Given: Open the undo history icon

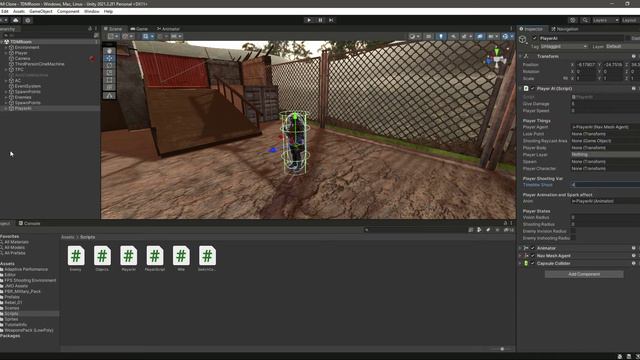Looking at the screenshot, I should click(573, 20).
